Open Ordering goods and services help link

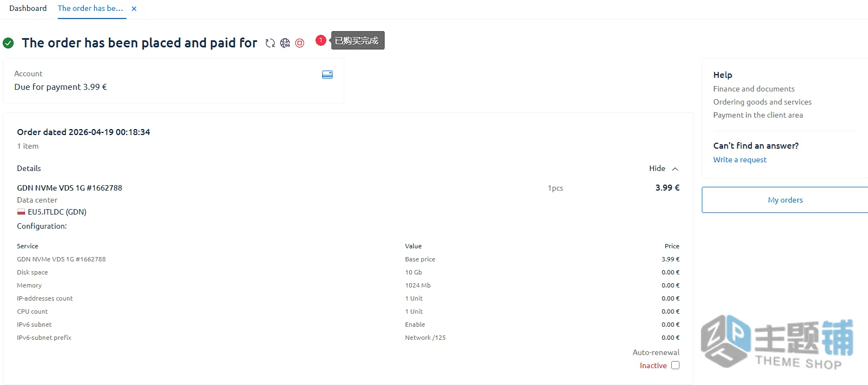762,102
